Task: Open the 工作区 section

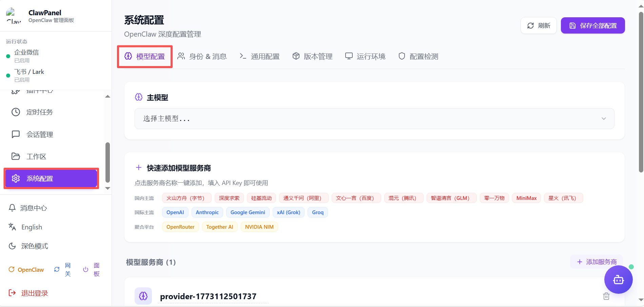Action: click(52, 157)
